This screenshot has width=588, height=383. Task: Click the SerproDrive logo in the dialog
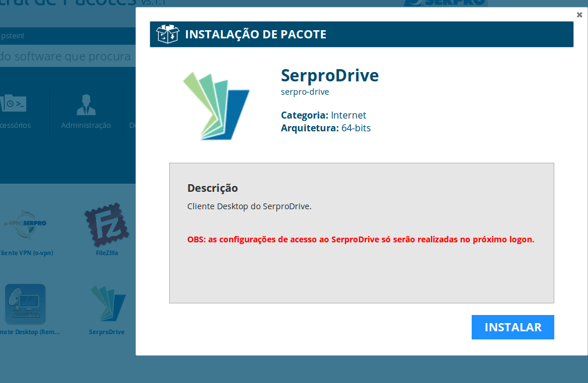216,106
